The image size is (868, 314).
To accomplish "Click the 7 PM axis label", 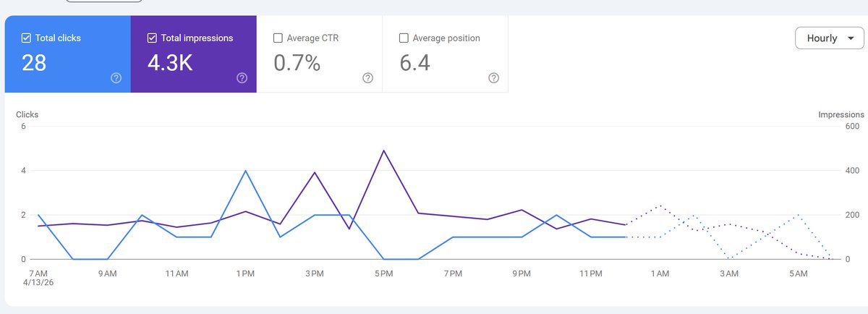I will [x=454, y=273].
